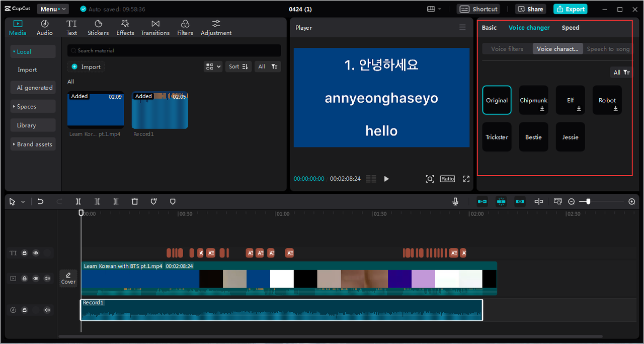Click the timeline cover preview icon

tap(557, 201)
